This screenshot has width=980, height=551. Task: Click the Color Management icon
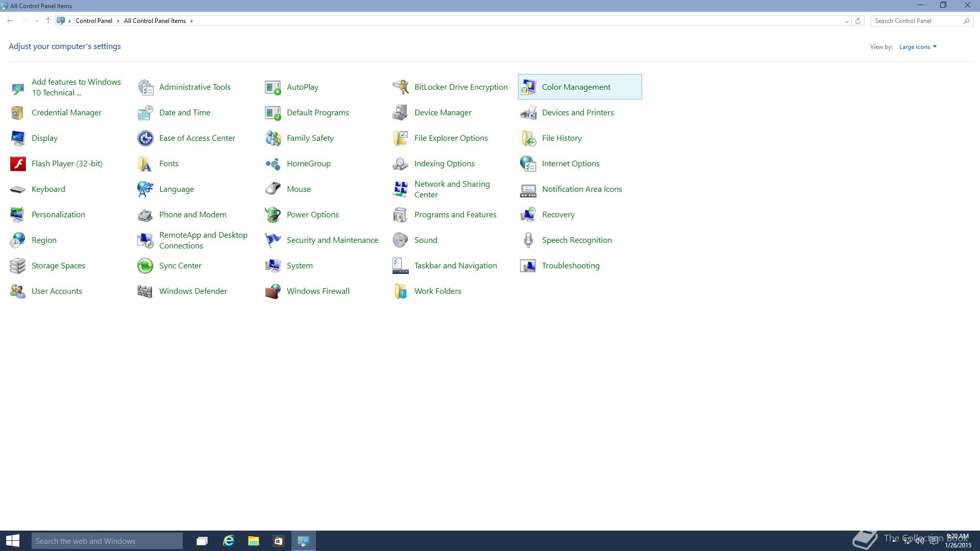coord(528,87)
